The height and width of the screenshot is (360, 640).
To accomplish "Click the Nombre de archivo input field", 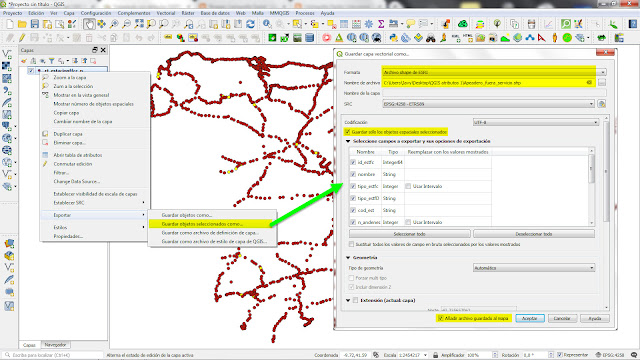I will tap(488, 83).
